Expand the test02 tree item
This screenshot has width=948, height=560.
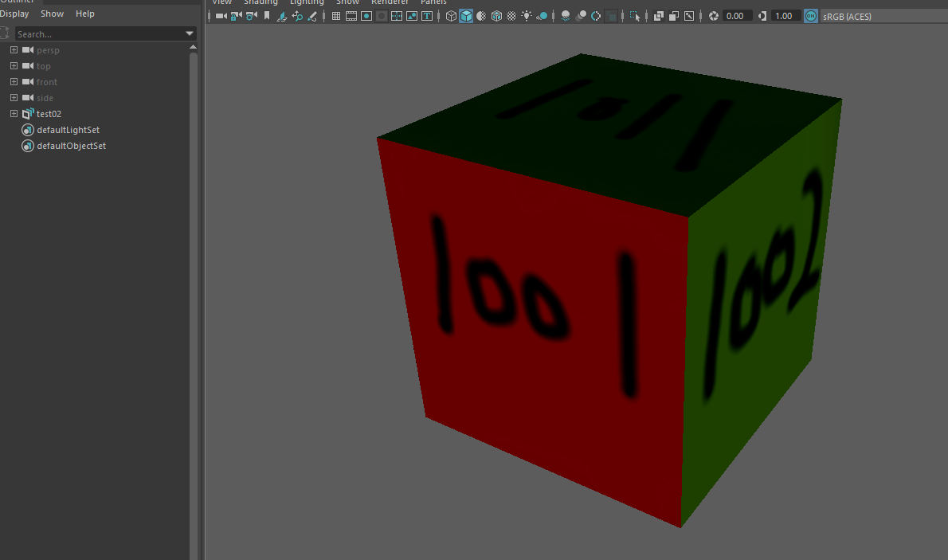pyautogui.click(x=13, y=113)
